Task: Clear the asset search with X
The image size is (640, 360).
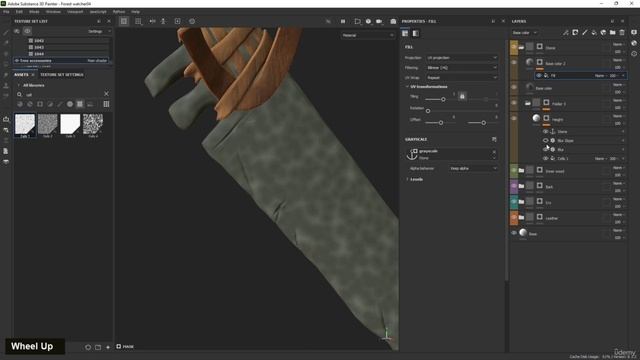Action: coord(106,94)
